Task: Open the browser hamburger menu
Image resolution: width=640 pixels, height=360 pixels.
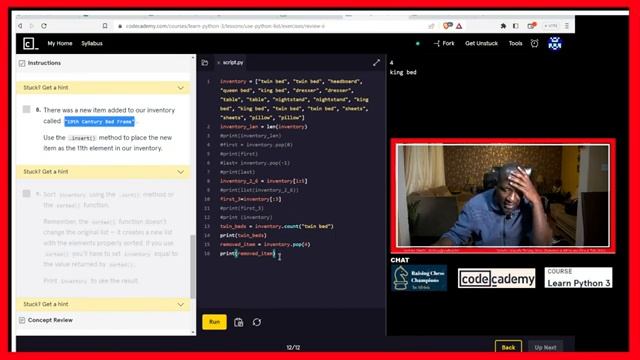Action: (567, 26)
